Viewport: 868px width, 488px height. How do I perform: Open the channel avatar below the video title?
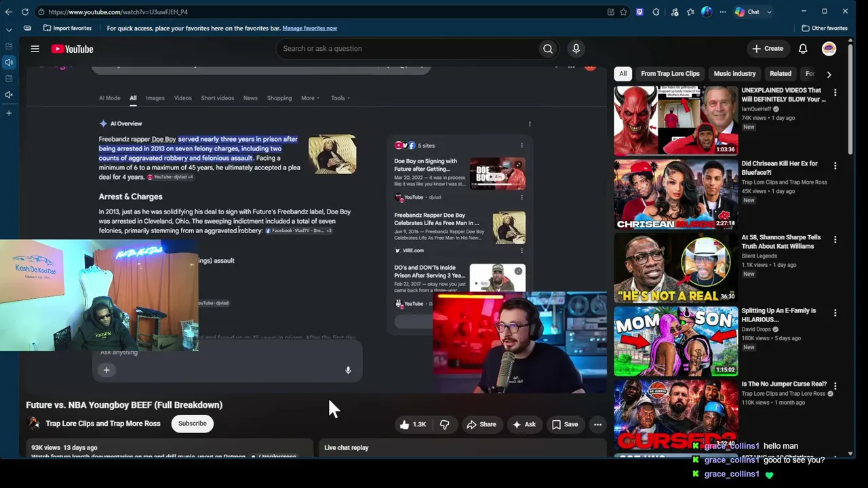pyautogui.click(x=33, y=424)
